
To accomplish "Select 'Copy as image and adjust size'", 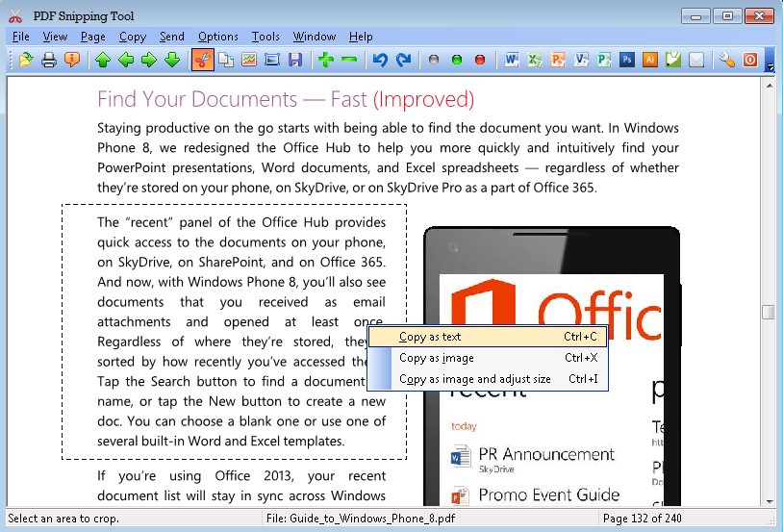I will coord(474,379).
